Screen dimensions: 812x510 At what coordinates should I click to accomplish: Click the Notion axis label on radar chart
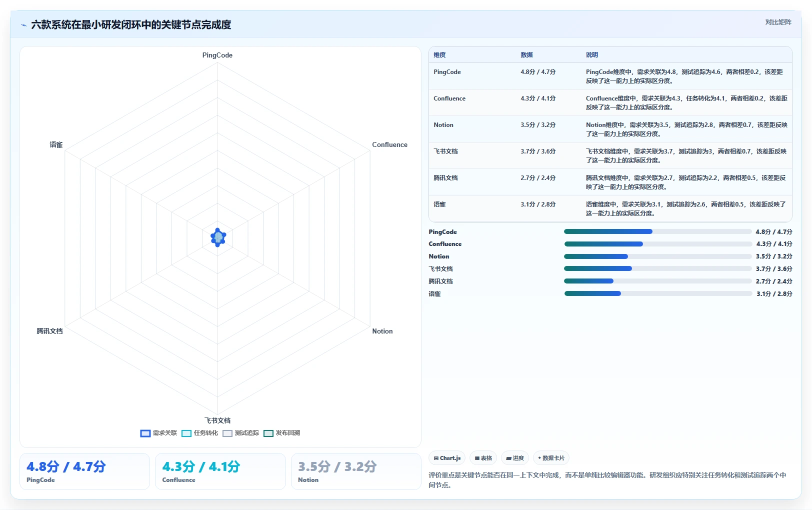(382, 331)
